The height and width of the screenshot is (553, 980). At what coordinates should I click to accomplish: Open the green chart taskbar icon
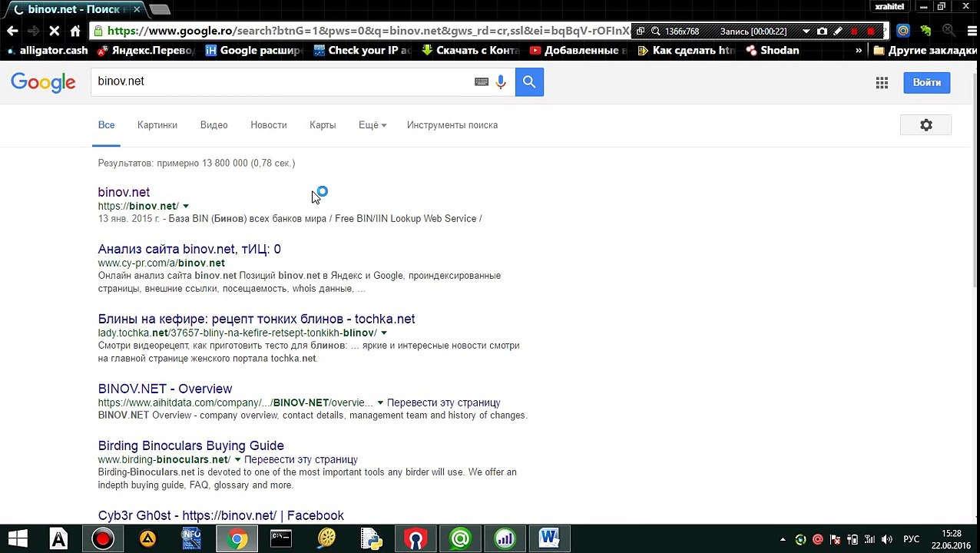tap(505, 539)
